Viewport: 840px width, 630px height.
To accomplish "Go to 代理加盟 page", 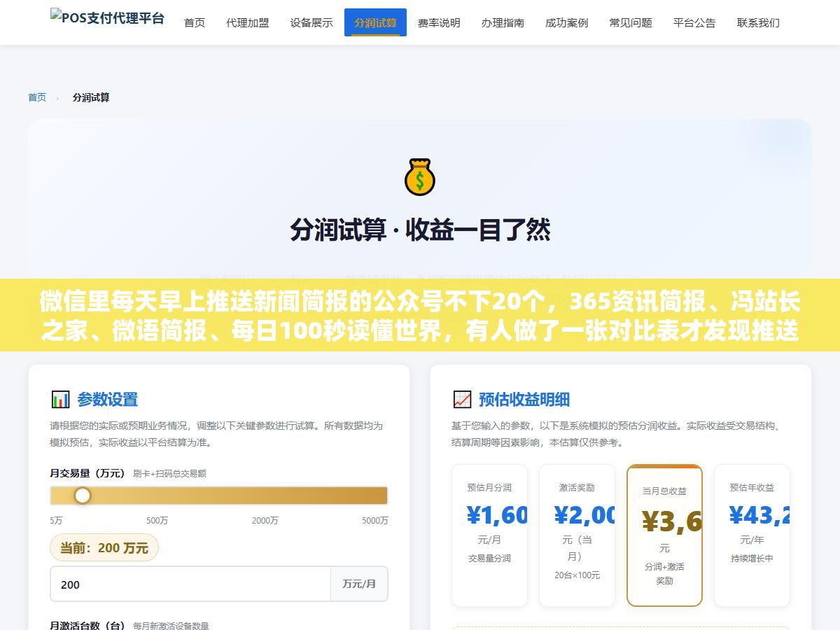I will pyautogui.click(x=248, y=22).
